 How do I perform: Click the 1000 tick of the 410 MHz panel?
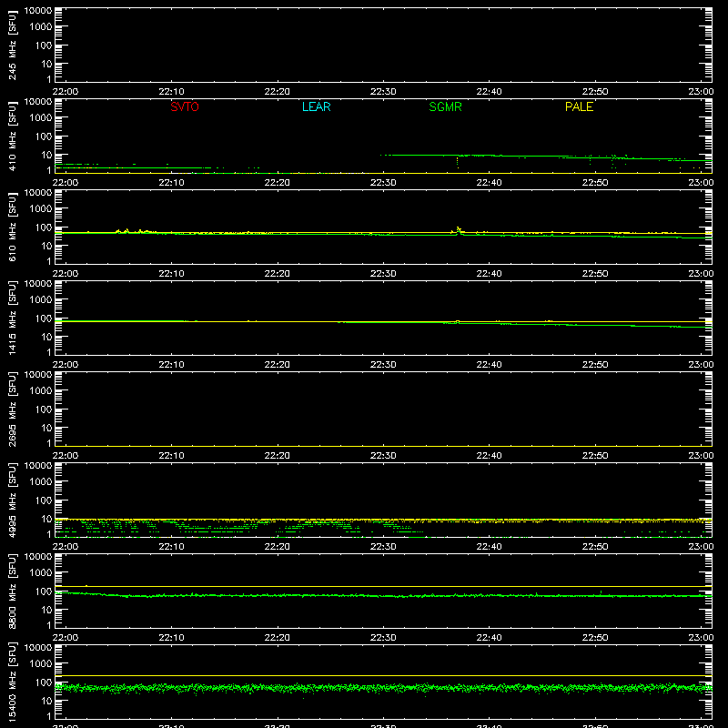(41, 118)
